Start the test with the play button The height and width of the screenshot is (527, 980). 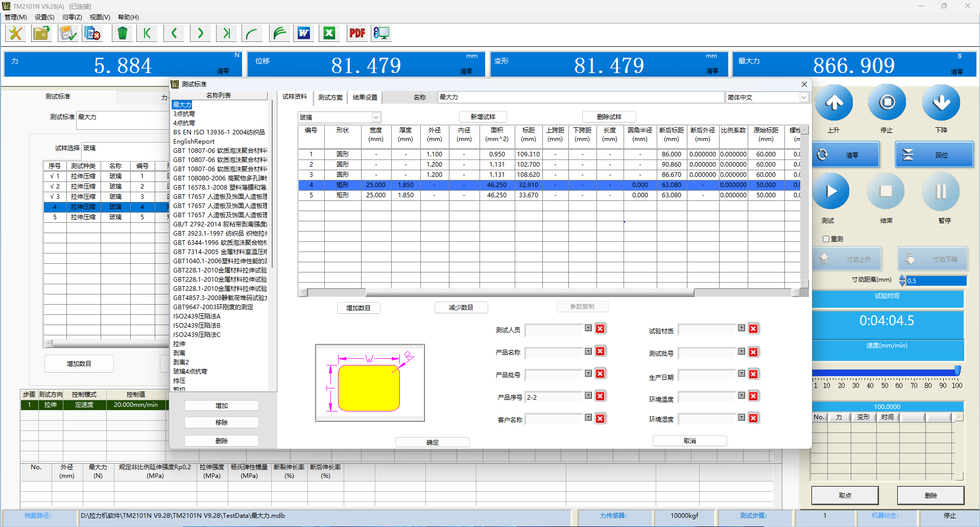[831, 192]
